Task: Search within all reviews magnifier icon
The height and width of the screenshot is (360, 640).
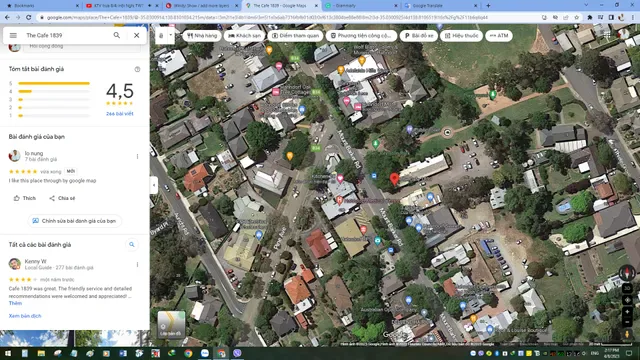Action: point(131,244)
